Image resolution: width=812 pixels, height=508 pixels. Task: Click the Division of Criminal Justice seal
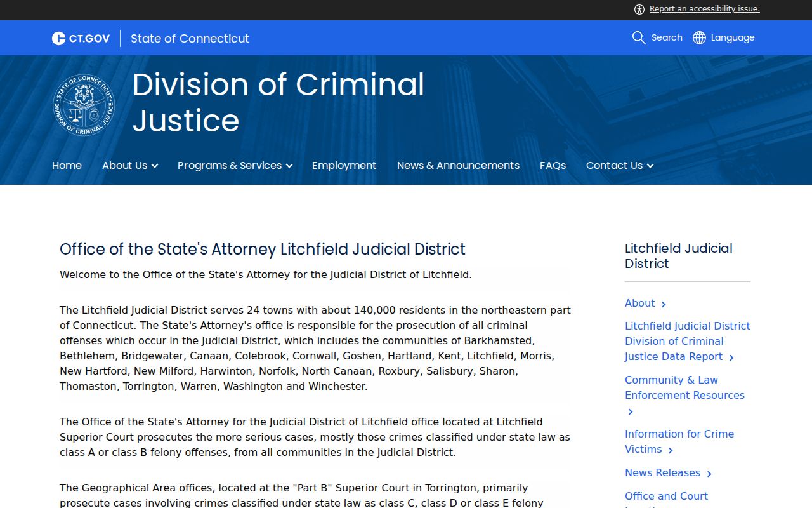[84, 105]
